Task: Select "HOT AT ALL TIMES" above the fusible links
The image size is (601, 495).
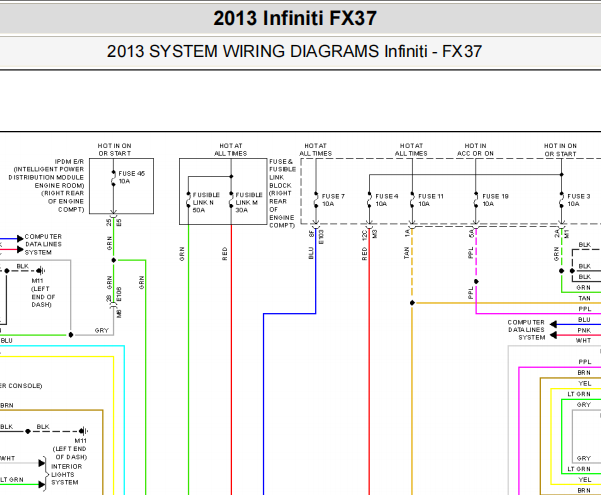Action: 231,150
